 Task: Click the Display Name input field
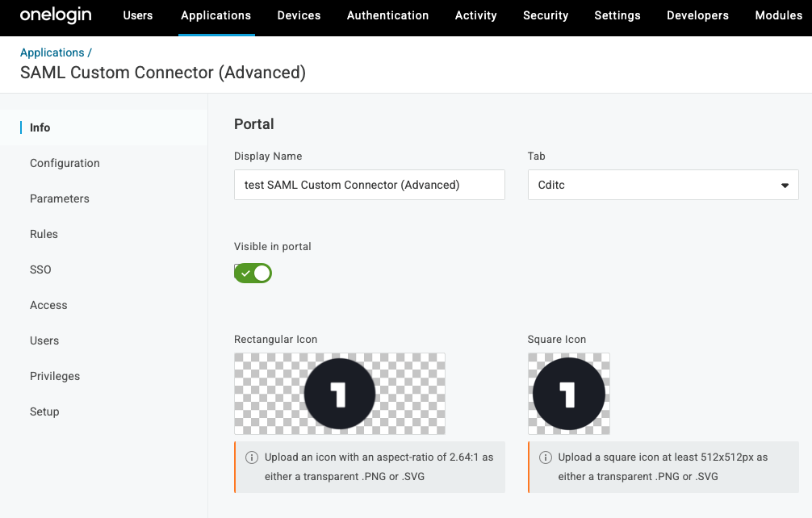(369, 185)
